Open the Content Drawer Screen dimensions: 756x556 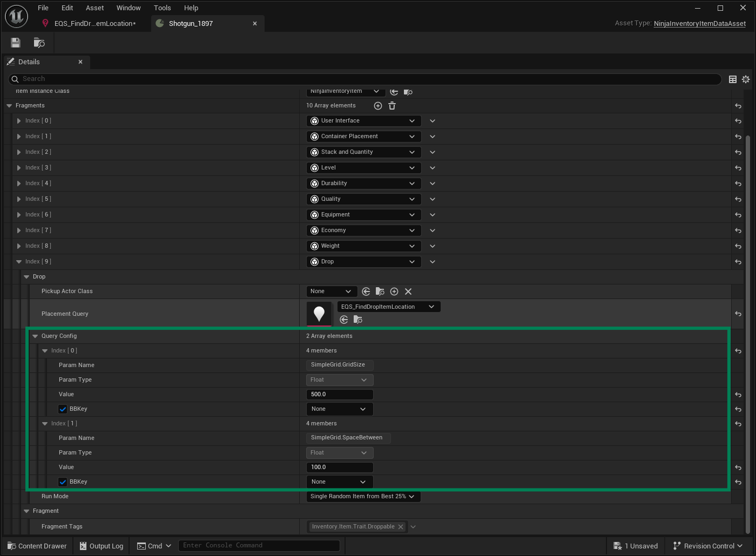pyautogui.click(x=37, y=546)
